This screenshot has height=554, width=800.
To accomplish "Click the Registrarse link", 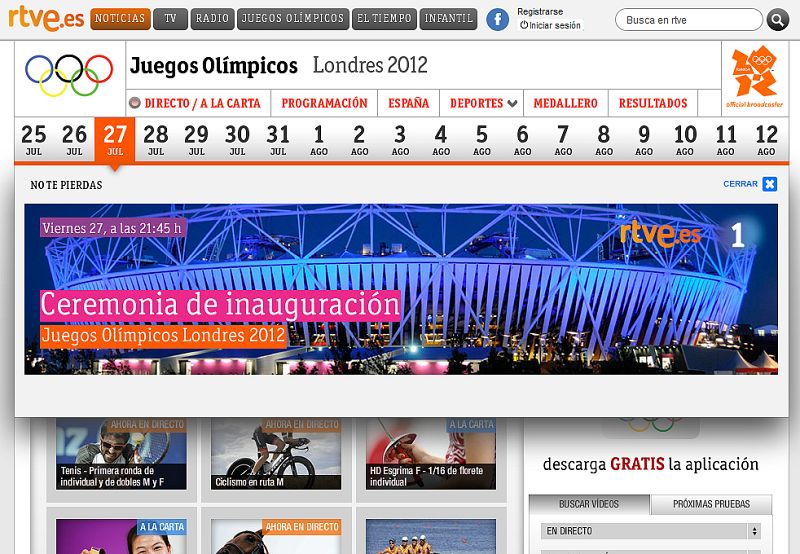I will click(540, 12).
